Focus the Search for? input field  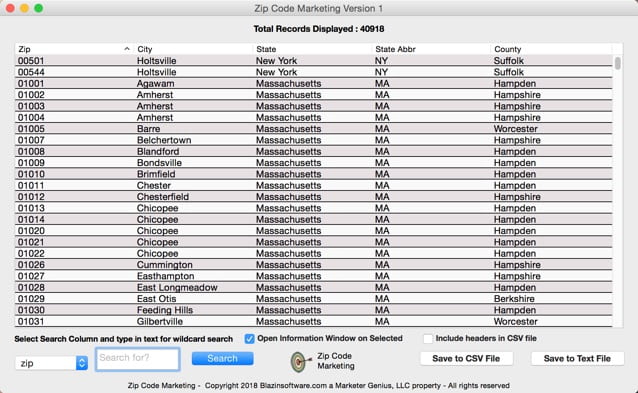pyautogui.click(x=138, y=359)
